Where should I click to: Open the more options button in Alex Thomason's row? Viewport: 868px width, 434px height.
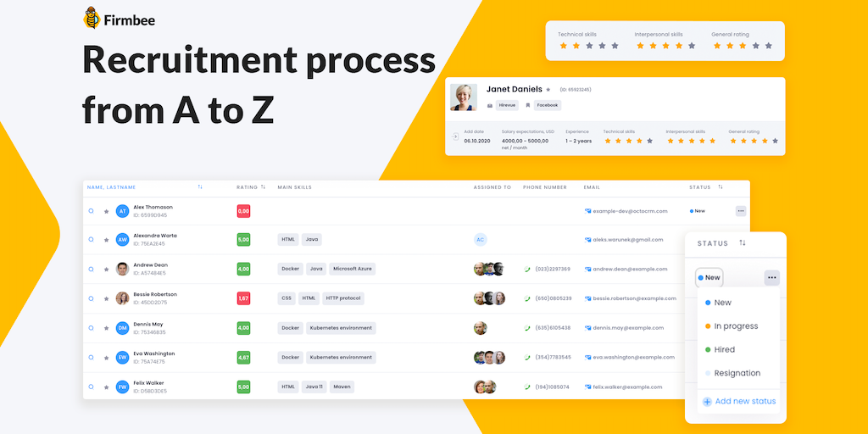(x=741, y=211)
